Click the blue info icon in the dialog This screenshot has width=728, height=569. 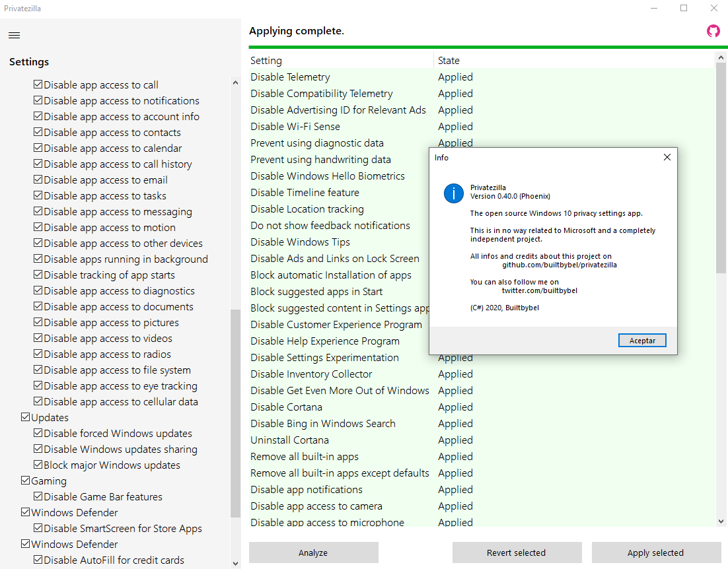[454, 193]
